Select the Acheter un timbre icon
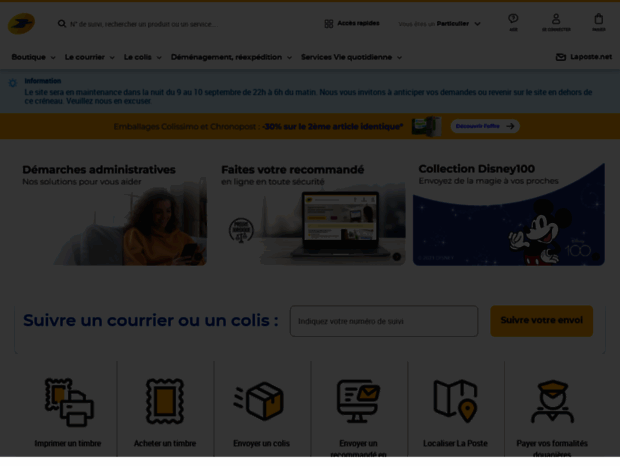Viewport: 620px width, 466px height. click(165, 401)
